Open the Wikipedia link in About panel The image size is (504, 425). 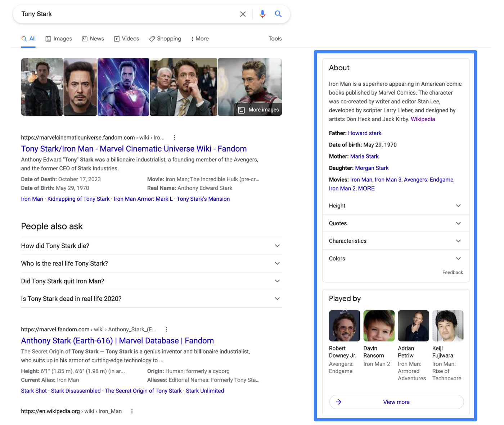coord(423,119)
